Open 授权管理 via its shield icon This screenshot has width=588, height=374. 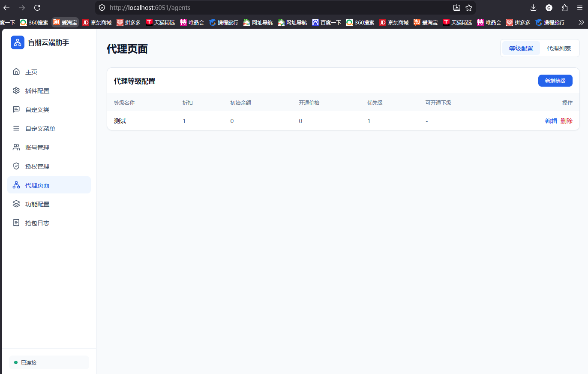pyautogui.click(x=16, y=166)
